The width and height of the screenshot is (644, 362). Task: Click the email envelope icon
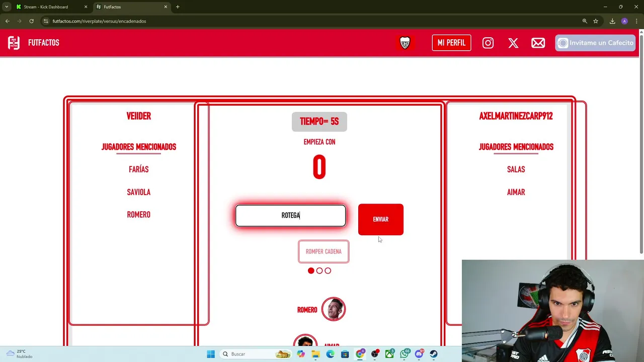coord(538,43)
